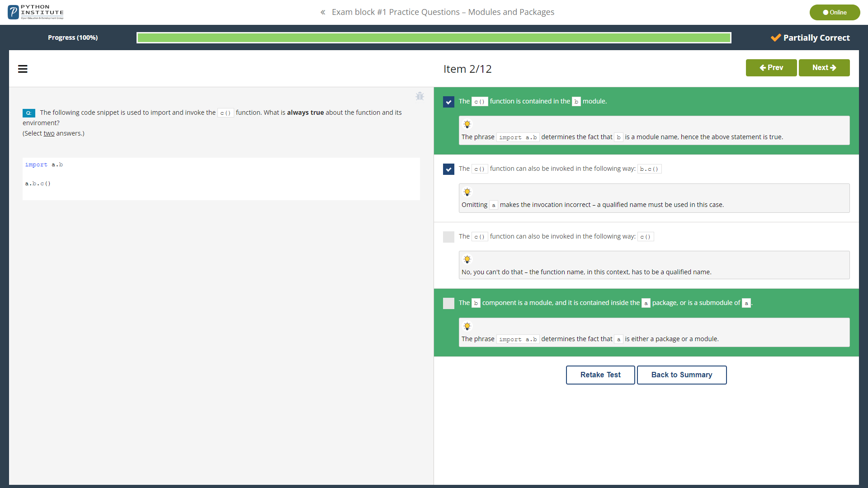Click the Retake Test button

click(x=600, y=375)
